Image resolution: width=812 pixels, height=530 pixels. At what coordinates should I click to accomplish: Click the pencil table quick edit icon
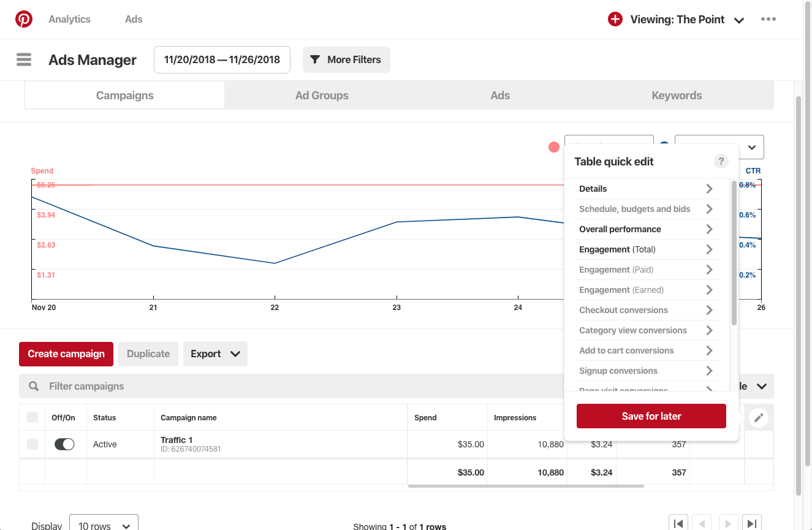tap(758, 417)
